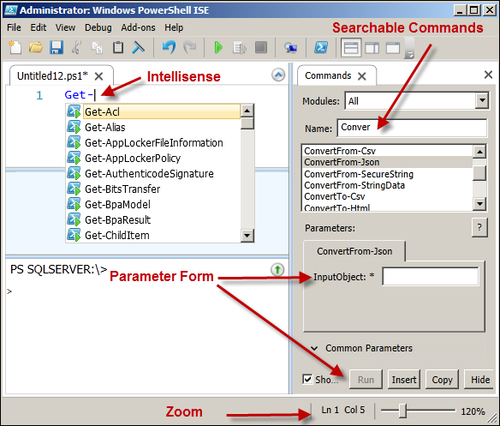500x426 pixels.
Task: Maximize the script pane with the layout icon
Action: [x=393, y=48]
